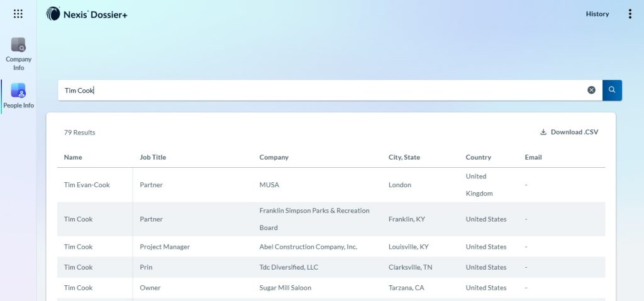Click Tdc Diversified, LLC

pyautogui.click(x=289, y=267)
